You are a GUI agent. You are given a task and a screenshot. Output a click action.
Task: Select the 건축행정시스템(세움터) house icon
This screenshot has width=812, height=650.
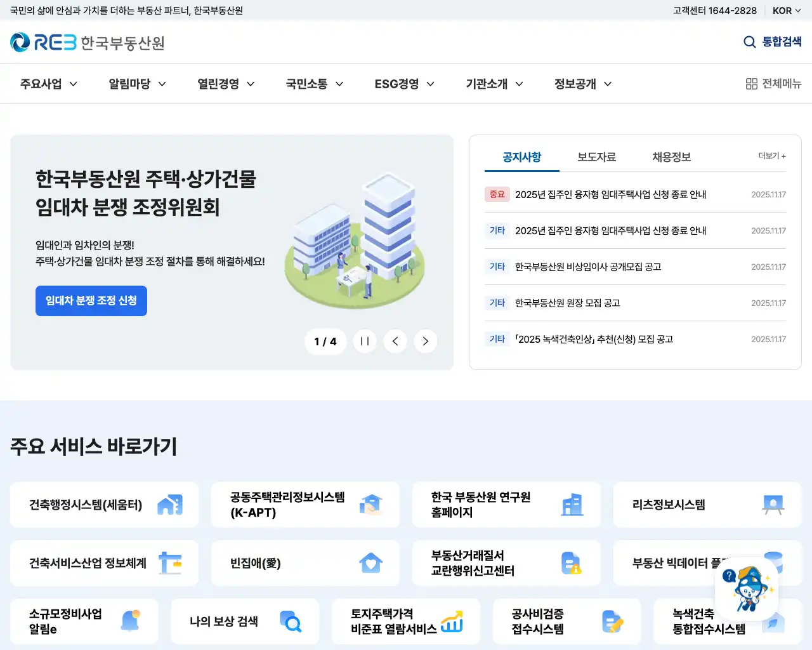click(170, 505)
